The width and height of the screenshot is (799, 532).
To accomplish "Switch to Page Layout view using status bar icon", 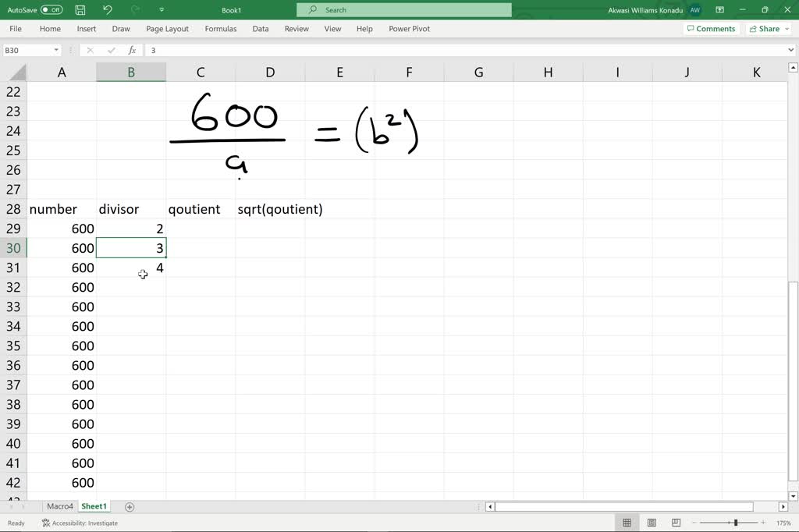I will click(651, 523).
